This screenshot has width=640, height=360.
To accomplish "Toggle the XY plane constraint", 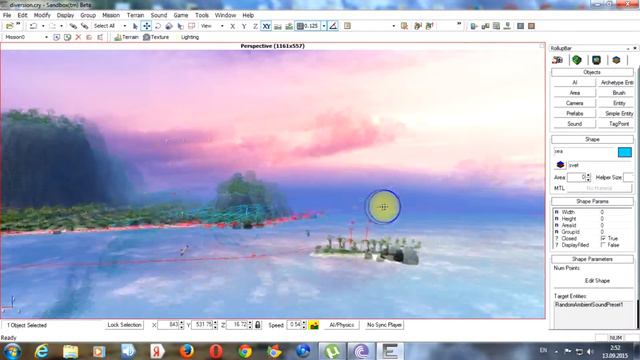I will [266, 26].
